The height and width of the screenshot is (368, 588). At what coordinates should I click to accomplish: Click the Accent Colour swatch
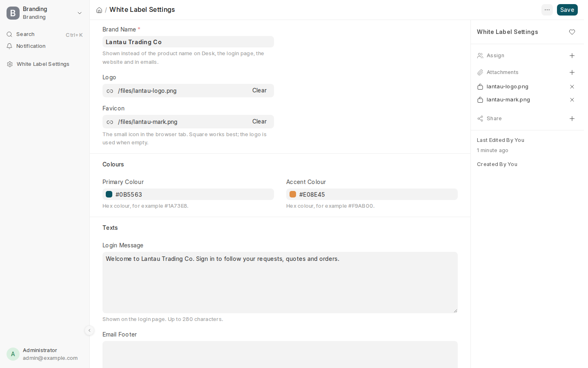(293, 194)
